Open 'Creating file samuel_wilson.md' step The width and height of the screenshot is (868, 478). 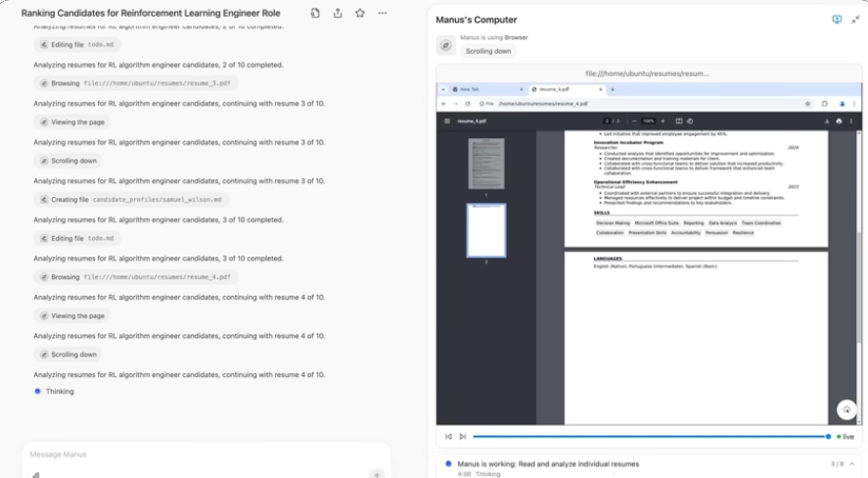tap(132, 200)
